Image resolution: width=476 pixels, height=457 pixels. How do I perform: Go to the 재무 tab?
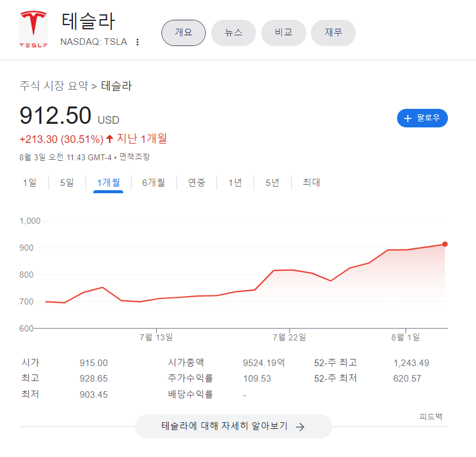coord(333,33)
